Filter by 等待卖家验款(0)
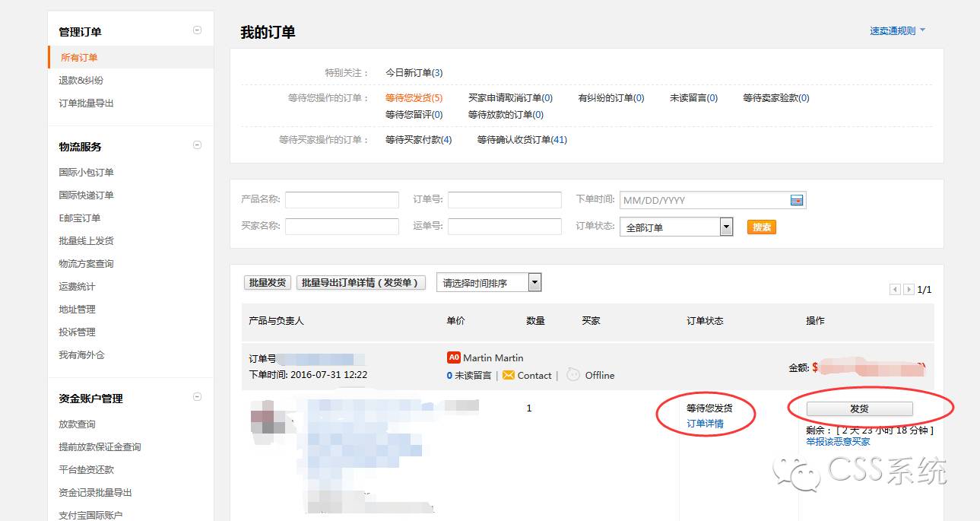Viewport: 980px width, 521px height. click(x=776, y=98)
